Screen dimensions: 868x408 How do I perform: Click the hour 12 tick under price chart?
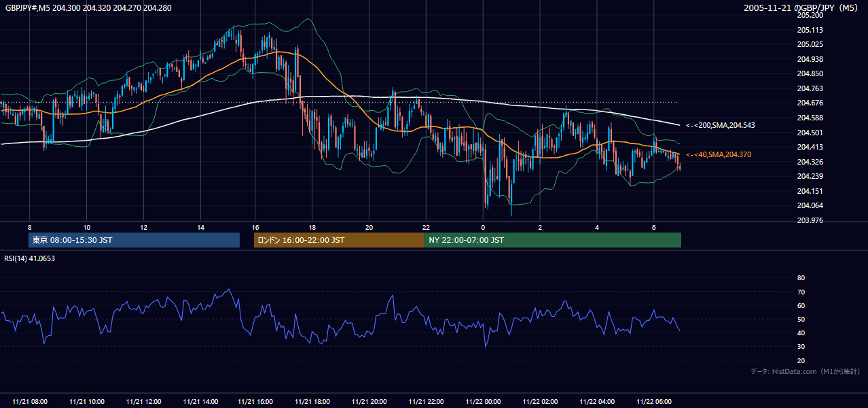click(x=144, y=227)
